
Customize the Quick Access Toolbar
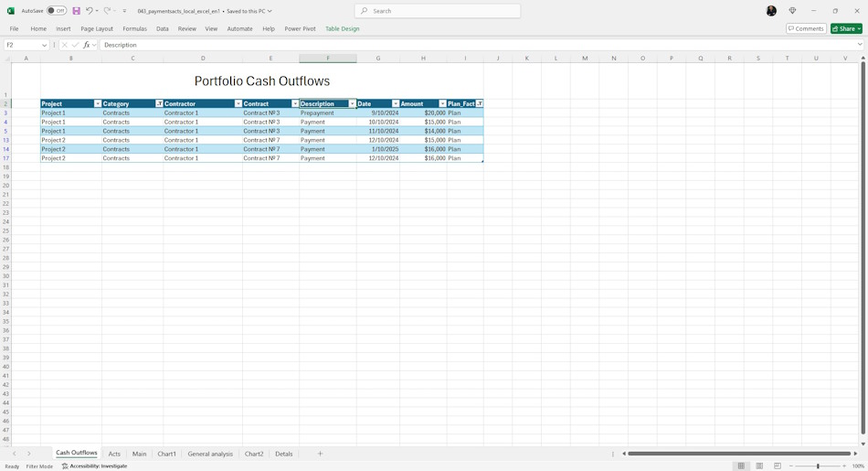[124, 11]
